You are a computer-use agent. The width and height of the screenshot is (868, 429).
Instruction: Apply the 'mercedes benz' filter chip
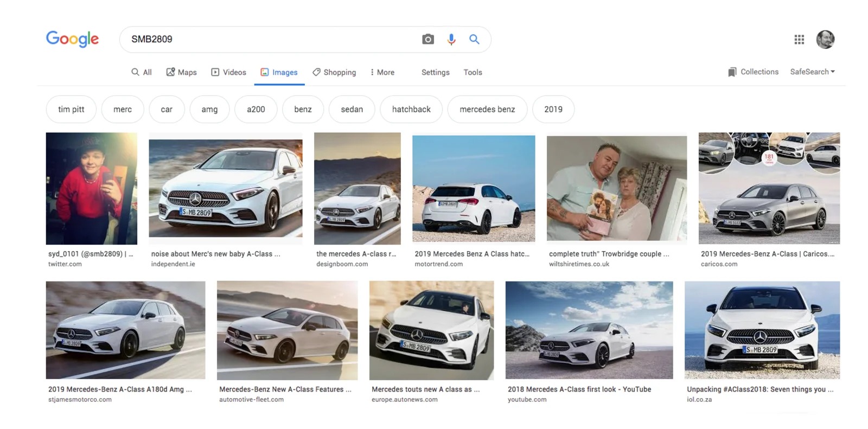[x=487, y=109]
